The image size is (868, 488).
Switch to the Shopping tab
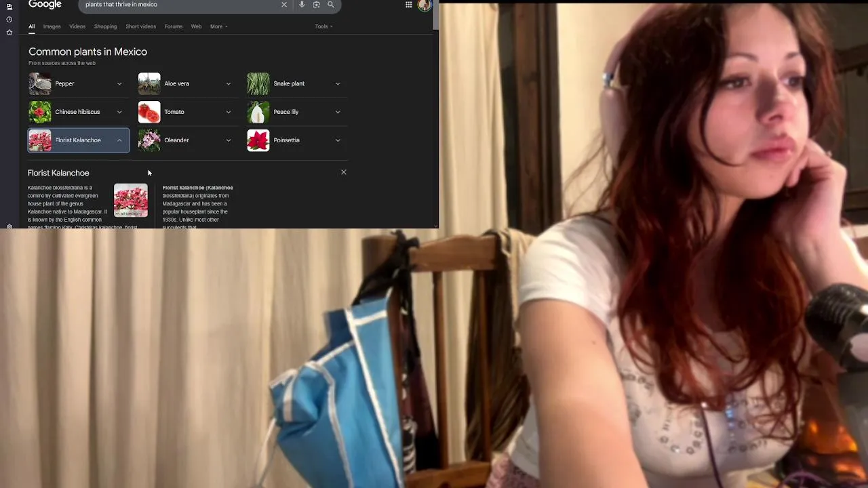[x=105, y=26]
